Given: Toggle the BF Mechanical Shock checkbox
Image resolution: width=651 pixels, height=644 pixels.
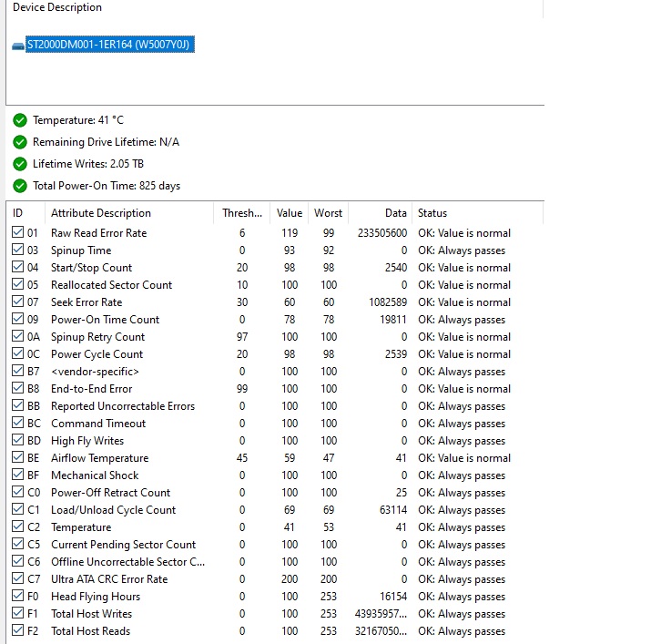Looking at the screenshot, I should pyautogui.click(x=17, y=475).
